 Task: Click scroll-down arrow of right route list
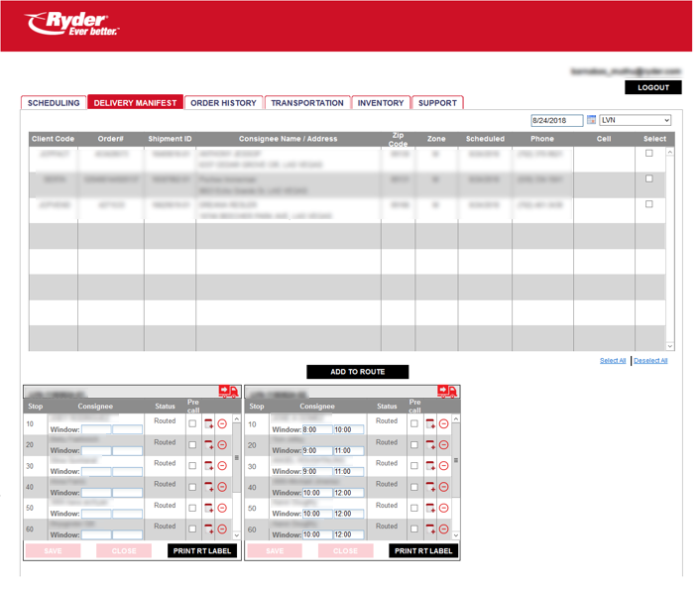[x=456, y=535]
